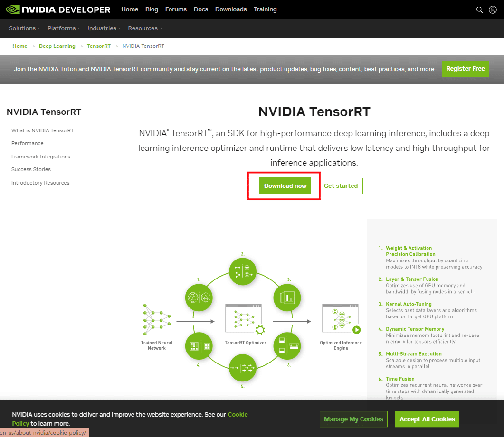Click the 'Layer & Tensor Fusion' list heading

[412, 279]
